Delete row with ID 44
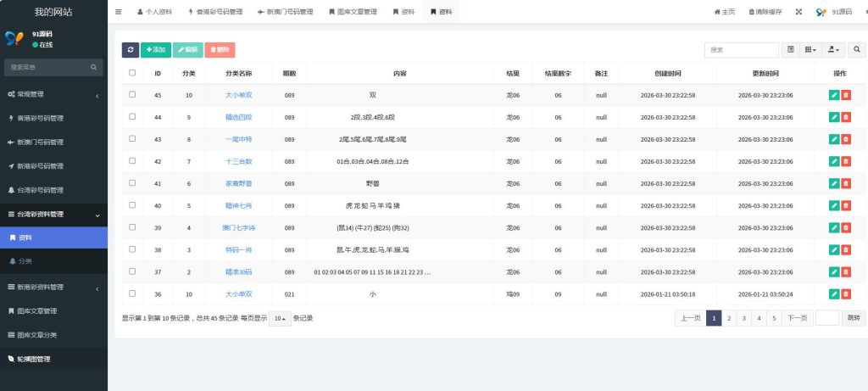The height and width of the screenshot is (391, 868). click(x=846, y=117)
